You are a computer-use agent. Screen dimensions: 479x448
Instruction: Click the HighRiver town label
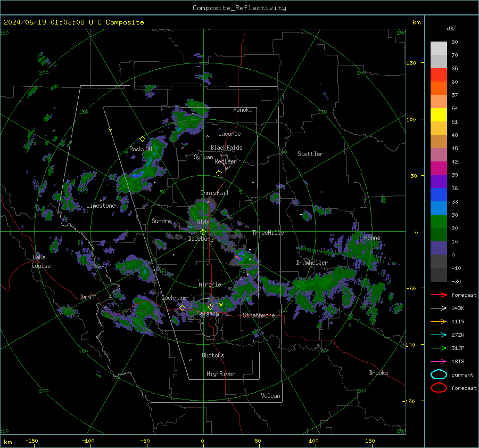(221, 374)
